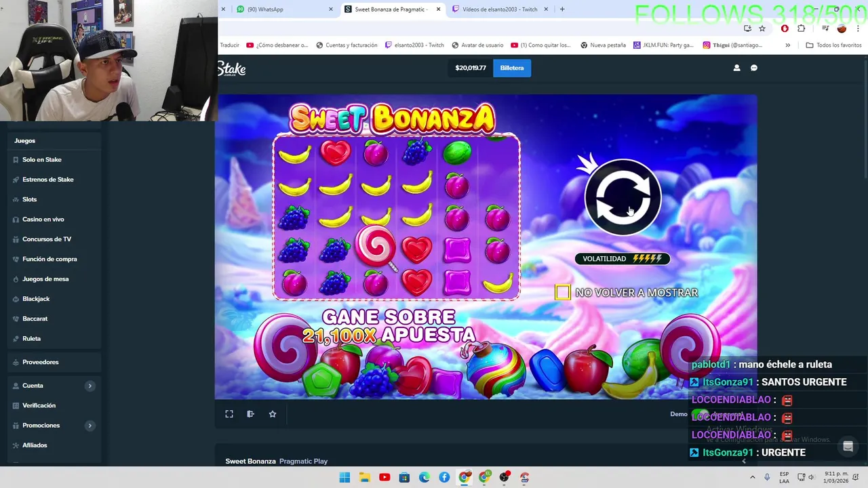Open 'JKLM.FUN: Party ga...' bookmark
This screenshot has width=868, height=488.
664,45
